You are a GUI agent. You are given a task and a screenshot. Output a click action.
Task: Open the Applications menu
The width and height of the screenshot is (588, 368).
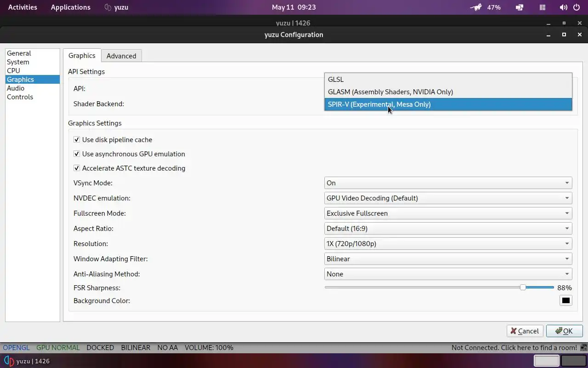tap(71, 7)
